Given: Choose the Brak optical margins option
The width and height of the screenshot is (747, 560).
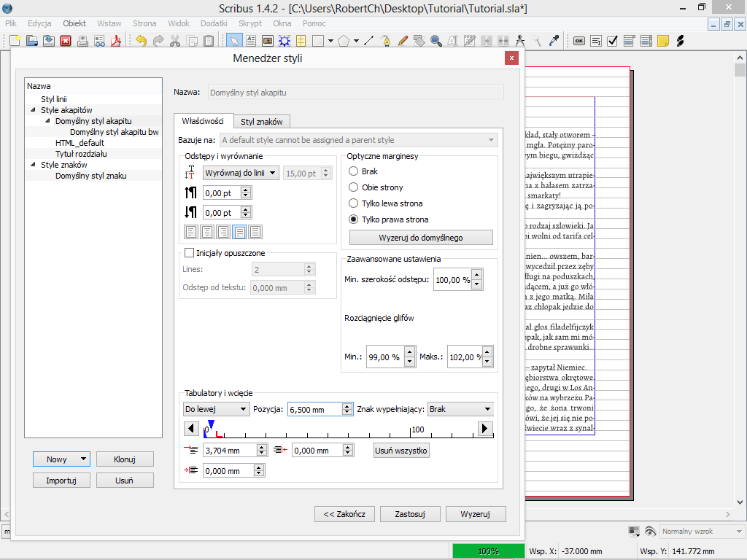Looking at the screenshot, I should pyautogui.click(x=354, y=171).
